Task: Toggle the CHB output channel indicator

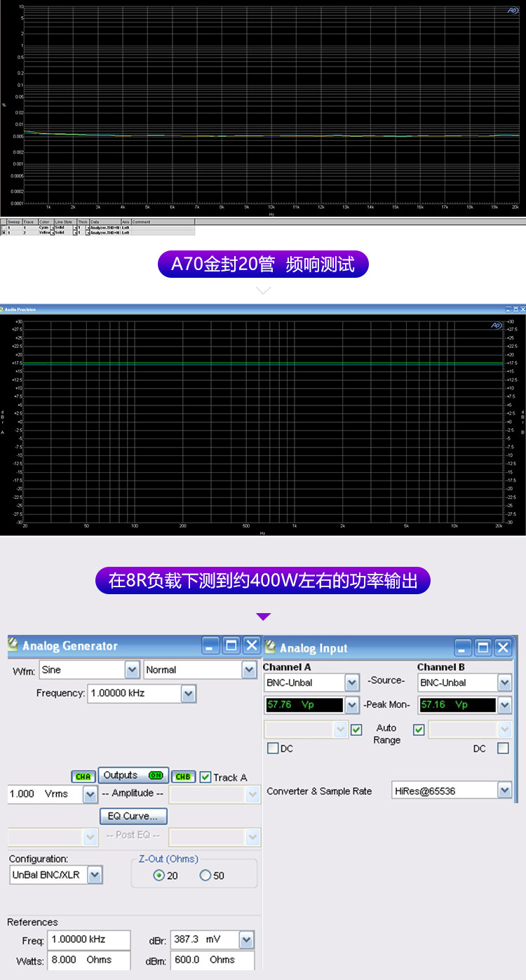Action: [183, 777]
